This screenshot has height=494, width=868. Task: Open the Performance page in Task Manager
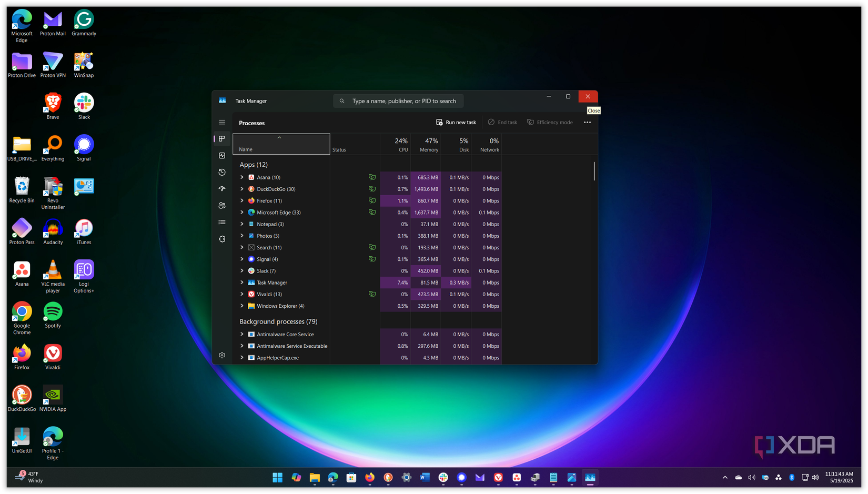pos(222,155)
